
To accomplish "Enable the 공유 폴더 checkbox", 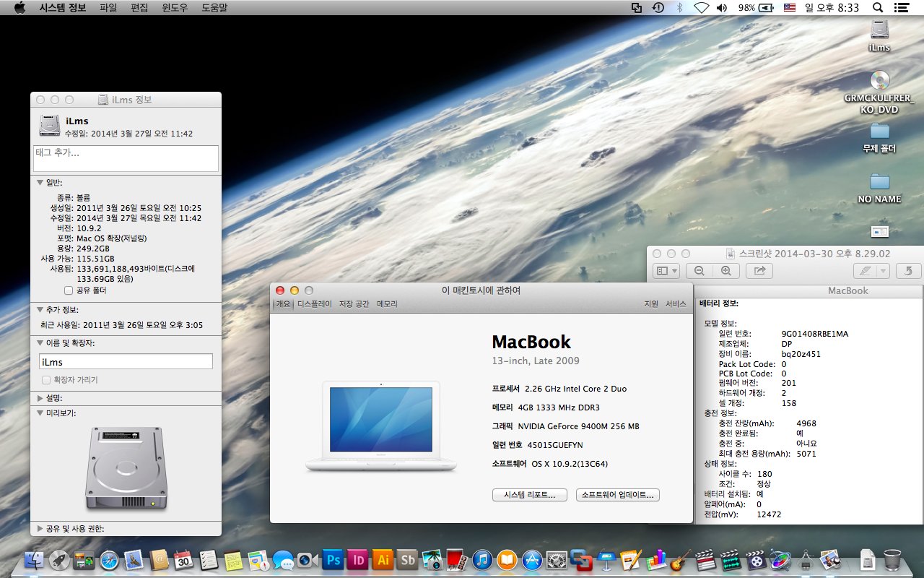I will click(x=69, y=290).
